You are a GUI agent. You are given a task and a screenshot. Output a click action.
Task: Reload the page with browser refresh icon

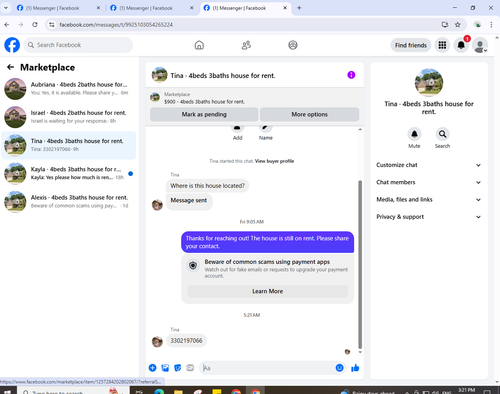pyautogui.click(x=35, y=24)
